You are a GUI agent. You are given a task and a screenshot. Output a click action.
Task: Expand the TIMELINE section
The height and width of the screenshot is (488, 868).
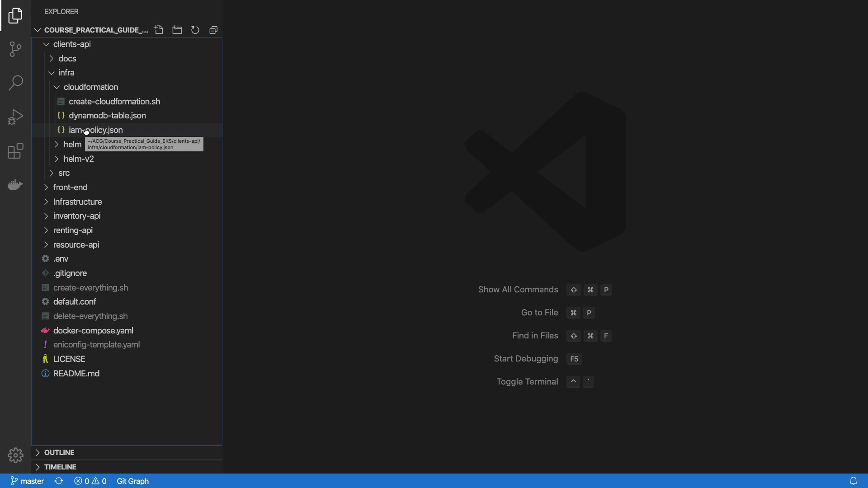click(60, 467)
